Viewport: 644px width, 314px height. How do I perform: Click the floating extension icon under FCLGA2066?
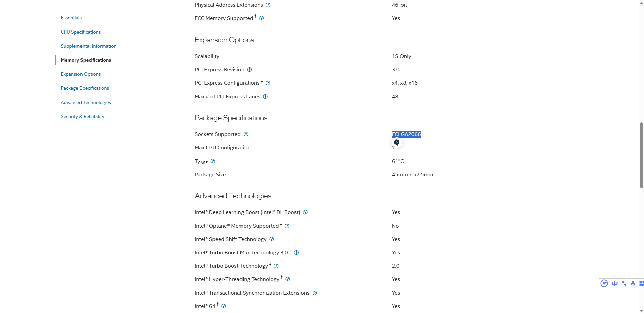[397, 142]
